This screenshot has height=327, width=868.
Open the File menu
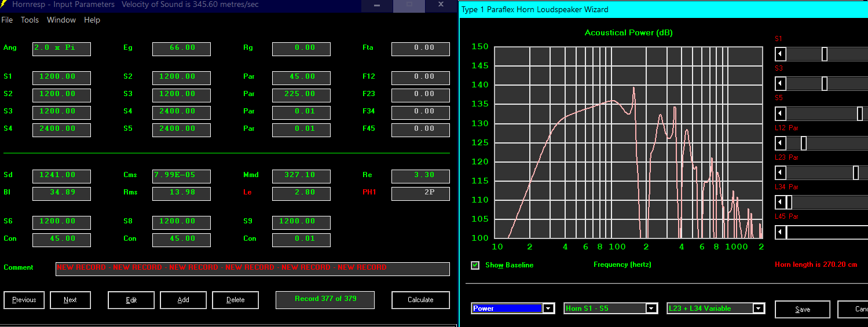coord(7,20)
